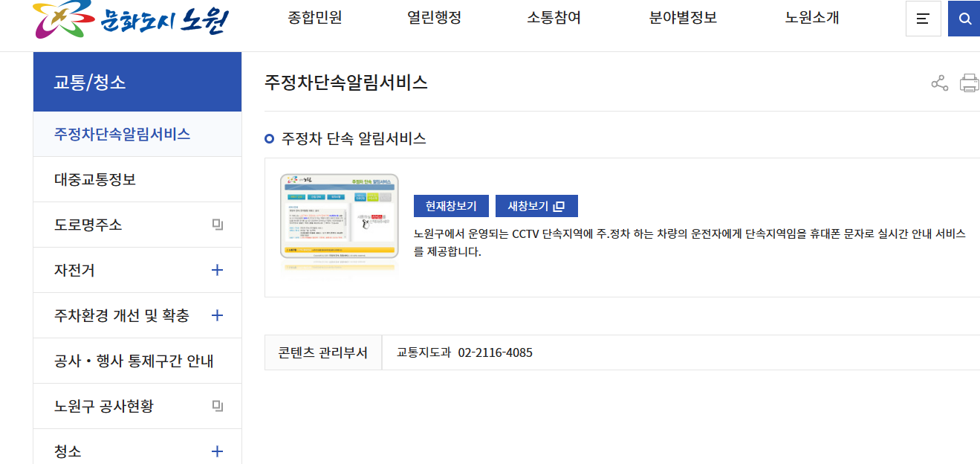This screenshot has width=980, height=464.
Task: Click the 새창보기 button
Action: pyautogui.click(x=536, y=206)
